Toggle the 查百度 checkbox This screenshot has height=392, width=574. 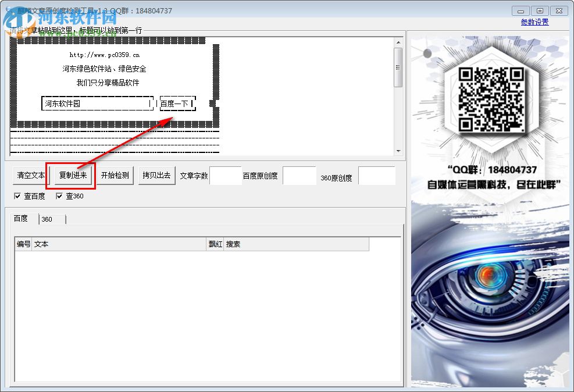(17, 196)
